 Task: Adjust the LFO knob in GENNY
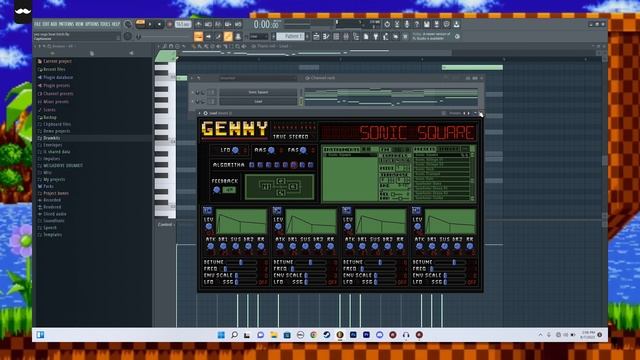(235, 150)
